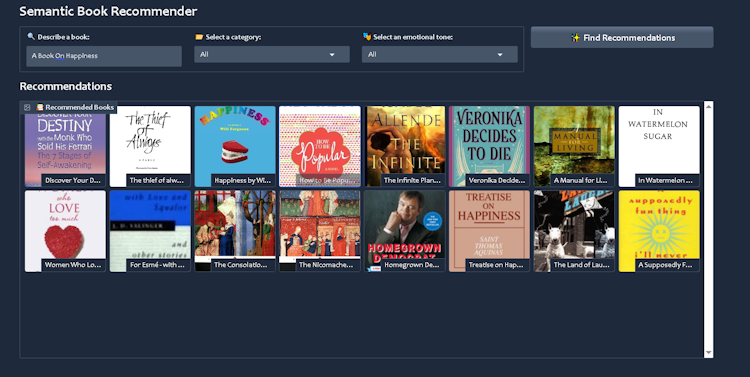Open Treatise on Happiness cover
Image resolution: width=750 pixels, height=377 pixels.
[489, 231]
